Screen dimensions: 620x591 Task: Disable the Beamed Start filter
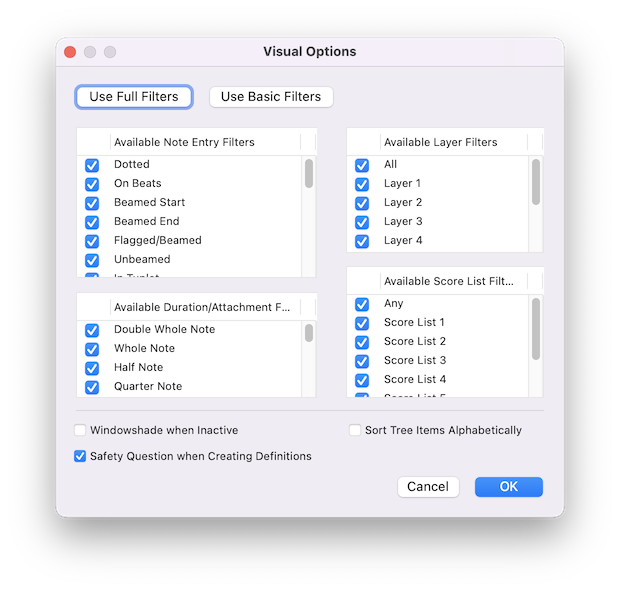[x=92, y=203]
